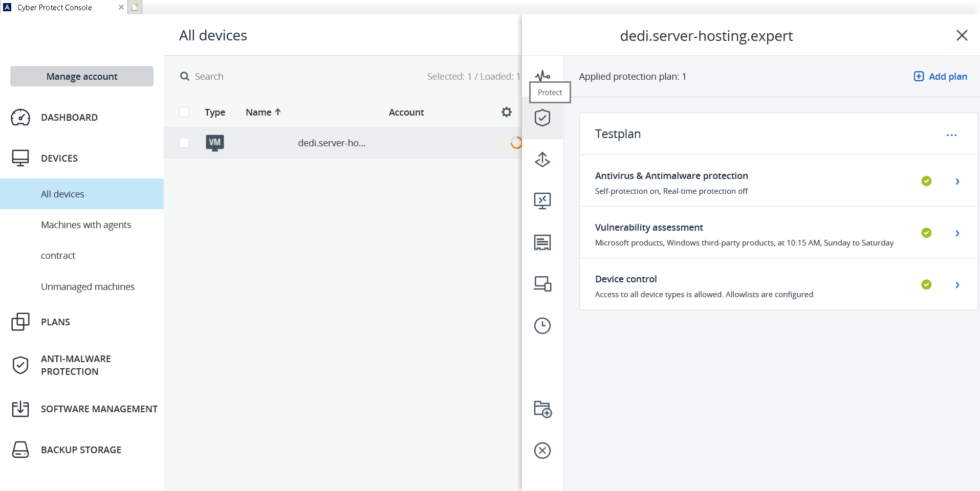Click the delete circled X icon
The image size is (980, 491).
pyautogui.click(x=542, y=451)
